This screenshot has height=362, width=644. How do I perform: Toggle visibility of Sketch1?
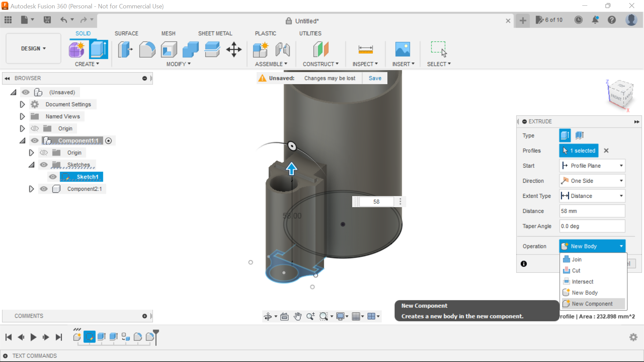[53, 176]
